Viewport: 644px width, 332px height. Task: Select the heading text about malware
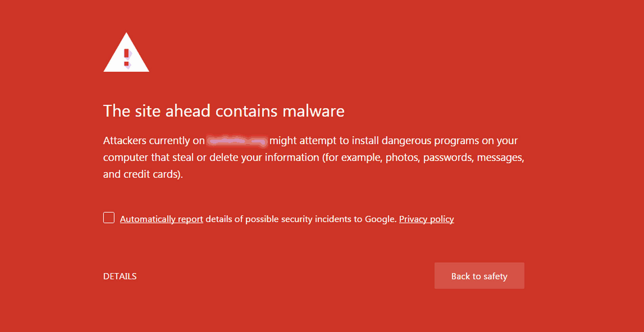click(x=224, y=111)
